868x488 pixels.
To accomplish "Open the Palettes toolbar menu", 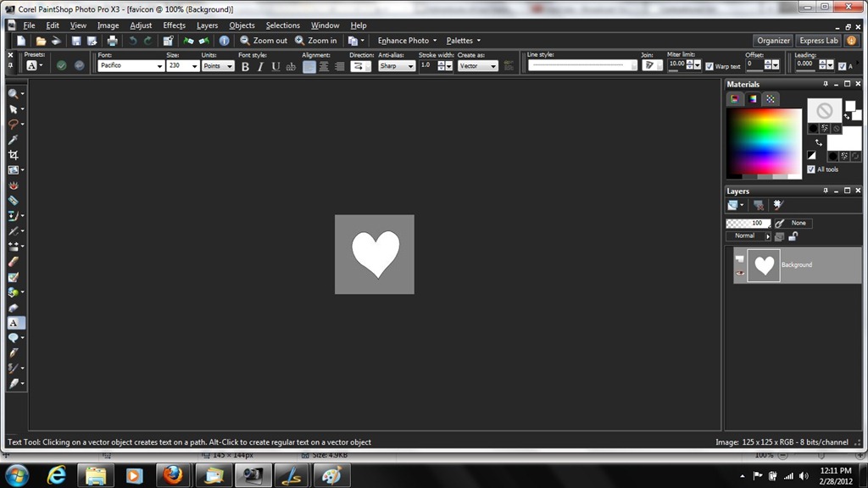I will (x=464, y=41).
